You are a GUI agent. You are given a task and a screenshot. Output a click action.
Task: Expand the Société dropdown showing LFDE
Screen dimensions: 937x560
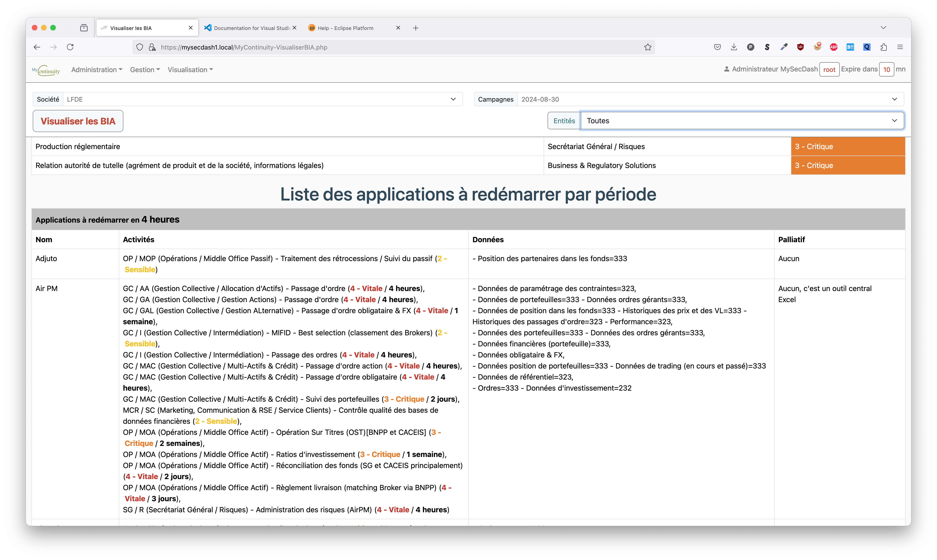(263, 99)
